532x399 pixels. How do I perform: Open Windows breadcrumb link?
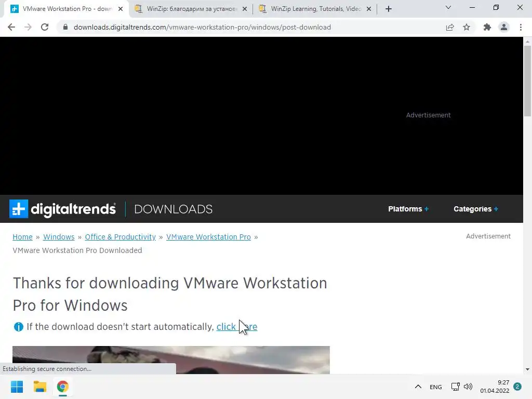point(59,237)
